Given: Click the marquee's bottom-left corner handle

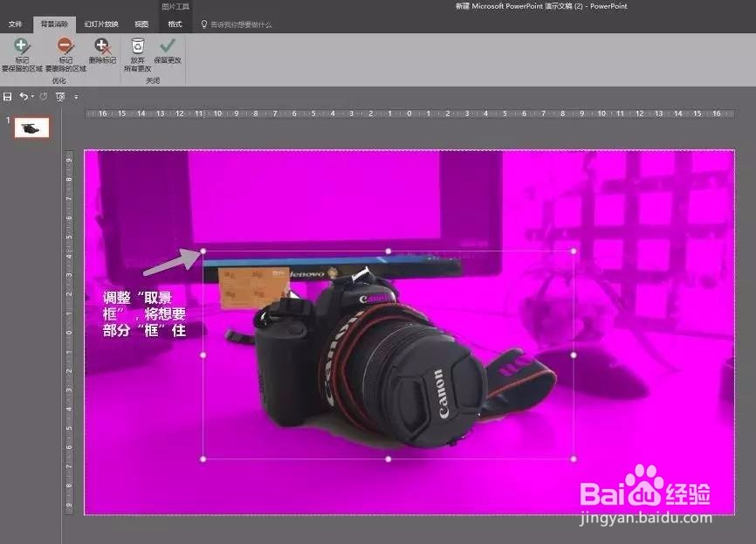Looking at the screenshot, I should (x=203, y=459).
